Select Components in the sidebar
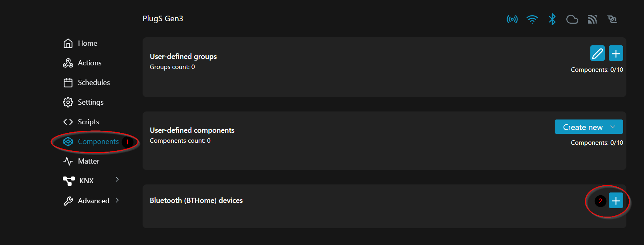Image resolution: width=644 pixels, height=245 pixels. [98, 142]
